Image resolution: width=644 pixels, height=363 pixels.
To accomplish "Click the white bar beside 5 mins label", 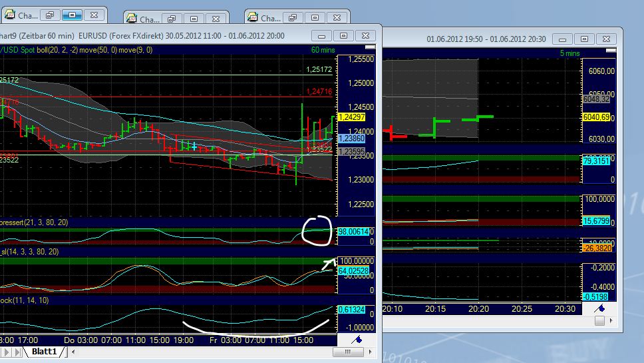I will pyautogui.click(x=611, y=50).
